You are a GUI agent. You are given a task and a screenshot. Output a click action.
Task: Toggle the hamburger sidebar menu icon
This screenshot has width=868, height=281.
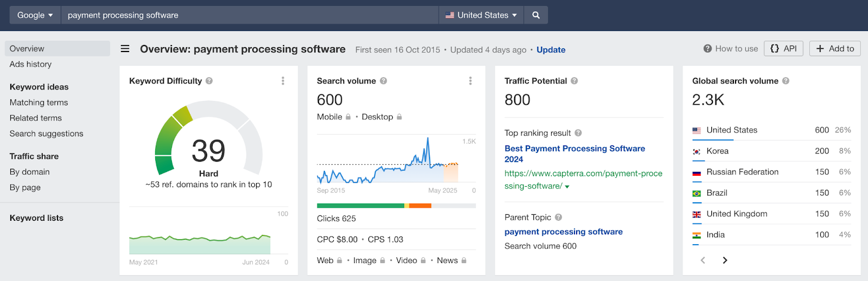125,49
